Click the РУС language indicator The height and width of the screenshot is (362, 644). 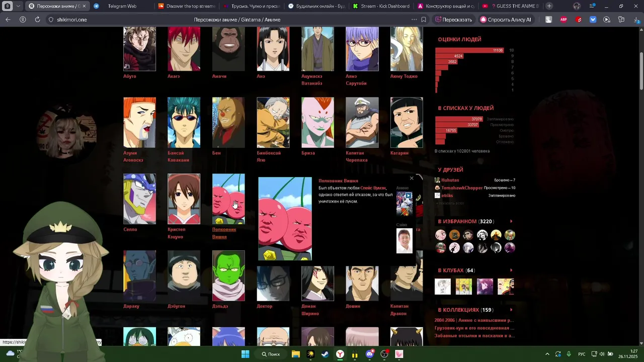tap(582, 354)
